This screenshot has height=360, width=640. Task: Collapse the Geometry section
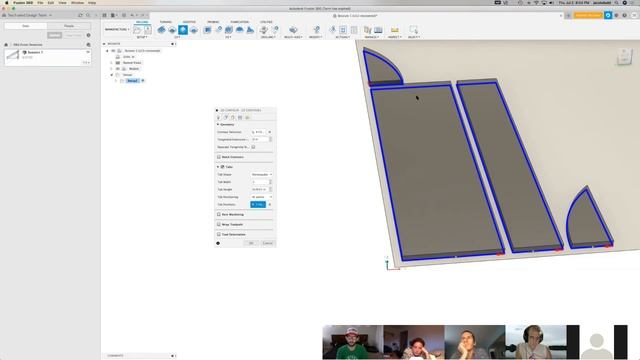click(218, 124)
